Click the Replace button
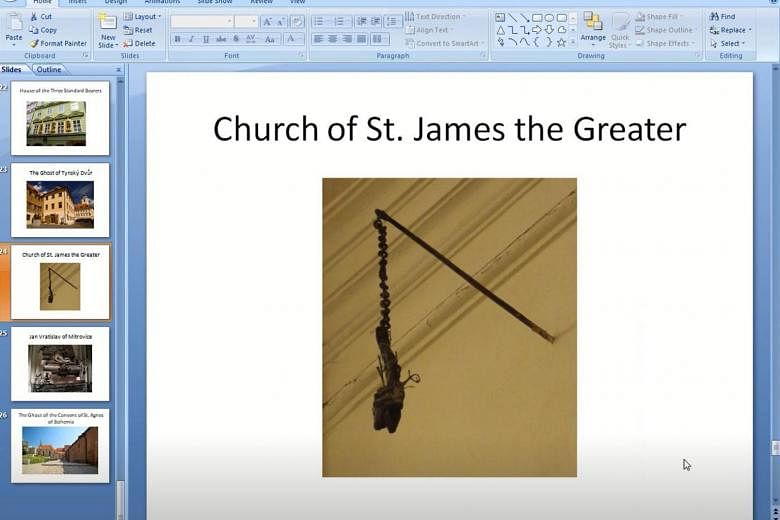This screenshot has width=780, height=520. [x=730, y=30]
